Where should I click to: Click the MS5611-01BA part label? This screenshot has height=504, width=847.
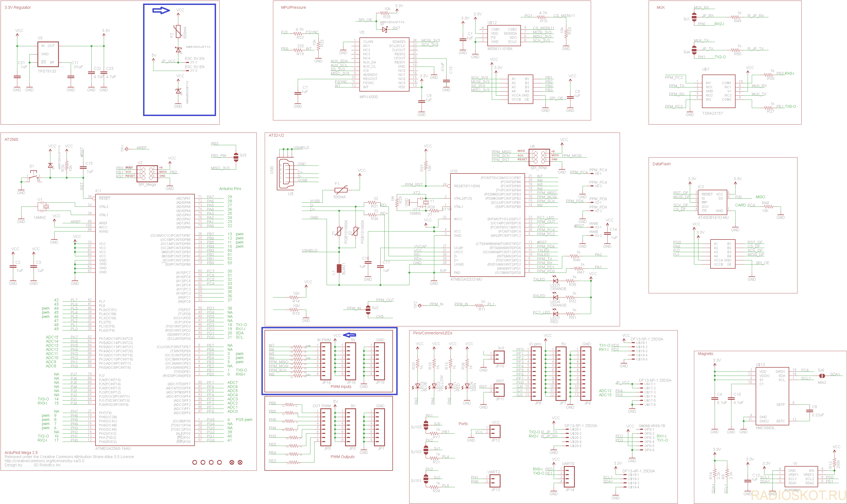(500, 49)
